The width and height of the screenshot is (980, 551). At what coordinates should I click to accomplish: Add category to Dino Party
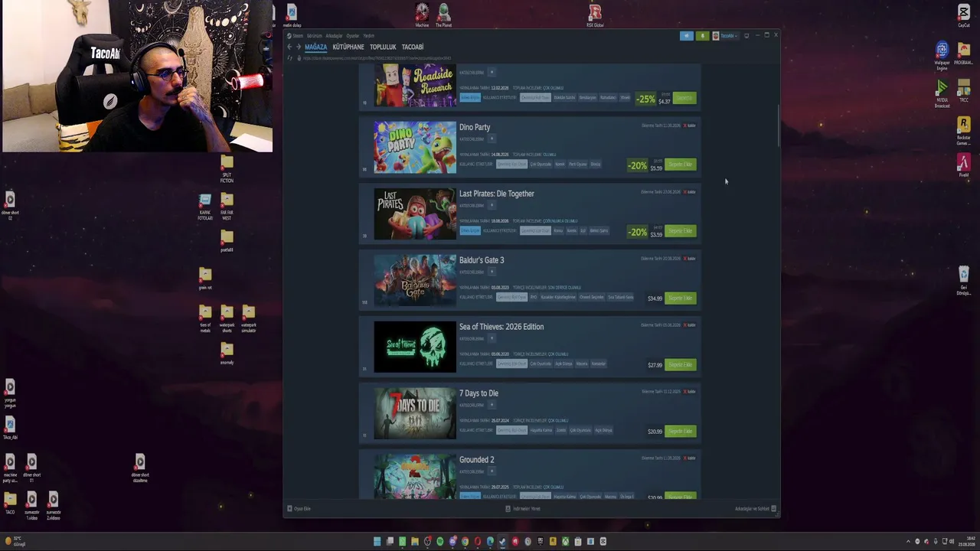[x=492, y=139]
